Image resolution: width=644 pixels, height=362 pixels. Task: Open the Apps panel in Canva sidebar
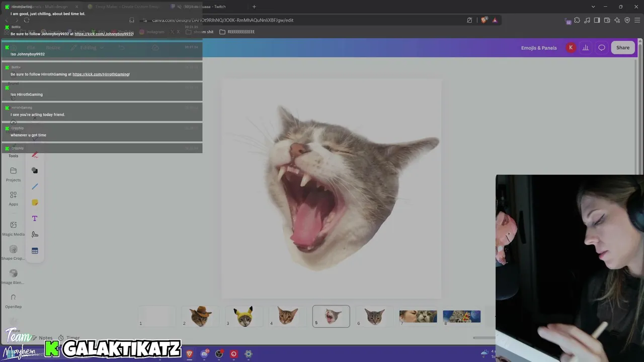(x=14, y=199)
